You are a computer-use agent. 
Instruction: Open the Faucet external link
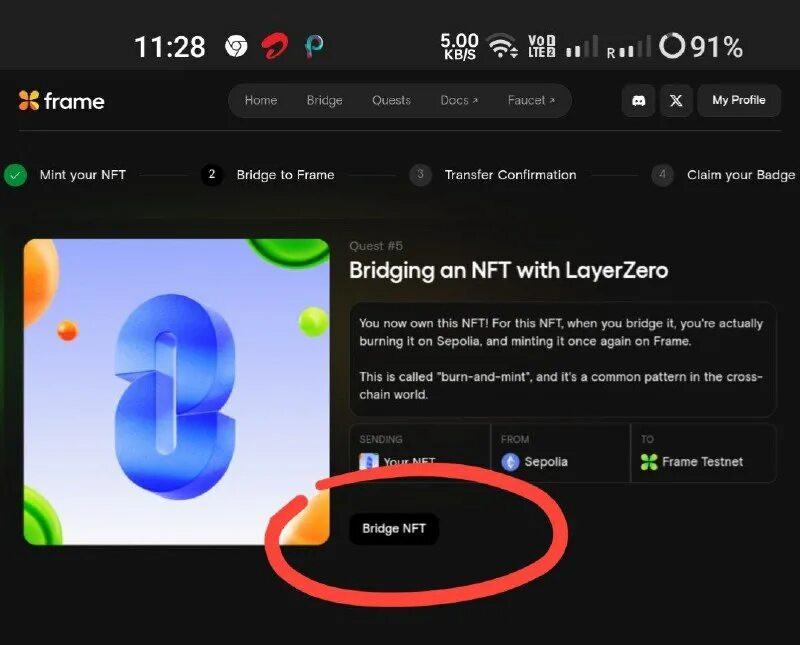531,100
